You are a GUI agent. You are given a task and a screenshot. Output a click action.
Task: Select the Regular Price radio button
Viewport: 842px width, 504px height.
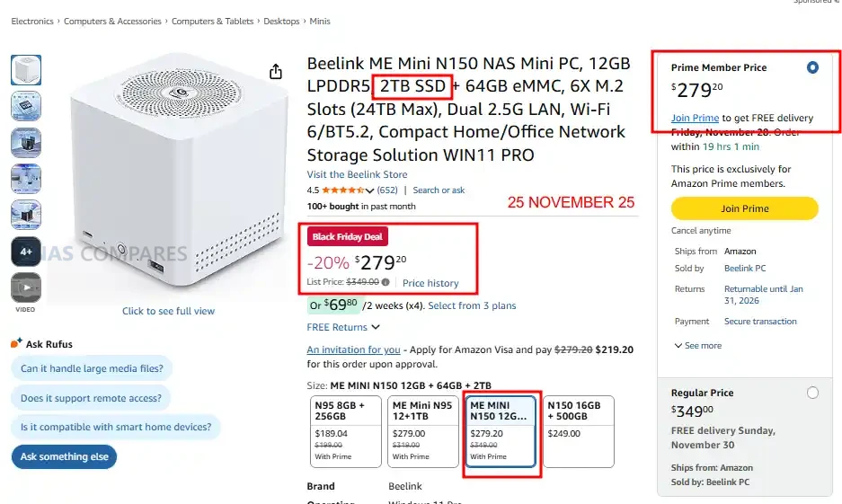[x=812, y=393]
